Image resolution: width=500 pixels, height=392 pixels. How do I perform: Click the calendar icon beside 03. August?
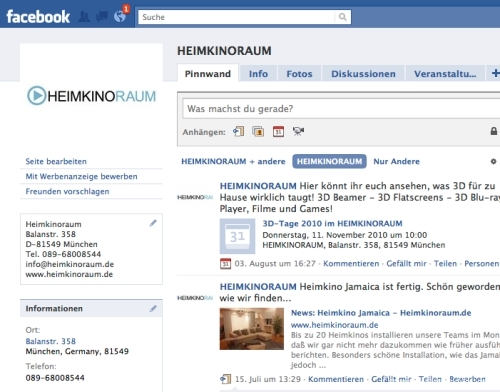point(225,264)
